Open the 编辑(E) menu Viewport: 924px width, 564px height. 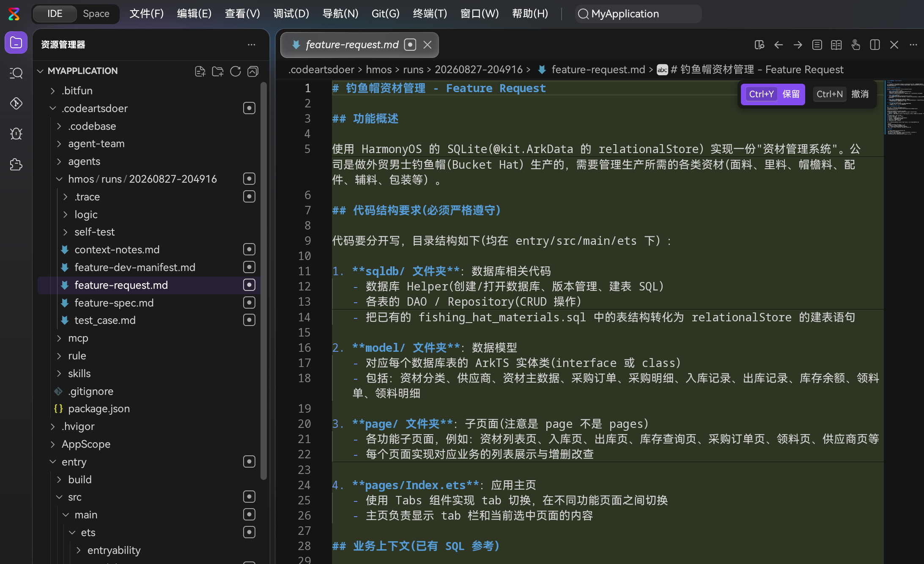(x=194, y=14)
